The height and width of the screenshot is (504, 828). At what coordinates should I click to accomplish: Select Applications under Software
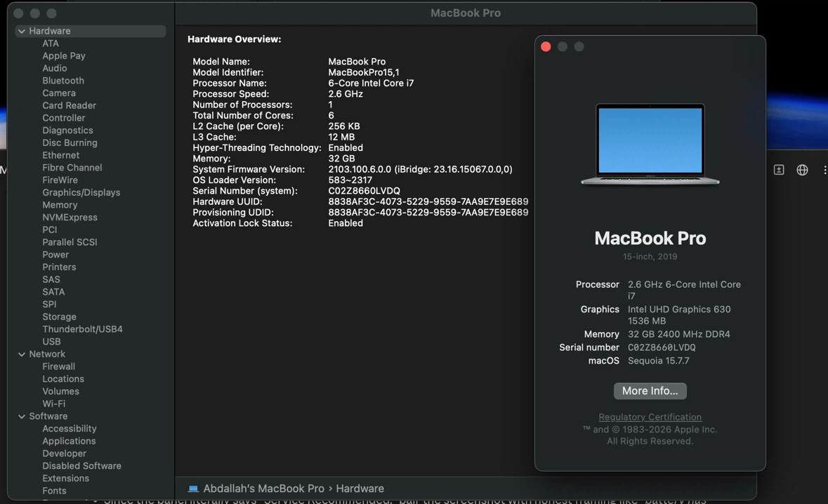tap(70, 442)
